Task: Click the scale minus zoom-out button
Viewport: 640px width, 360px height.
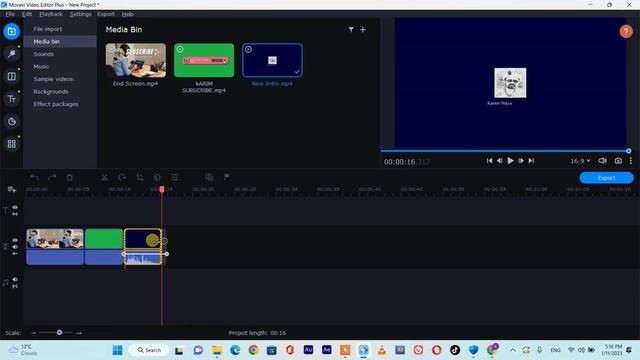Action: pos(34,333)
